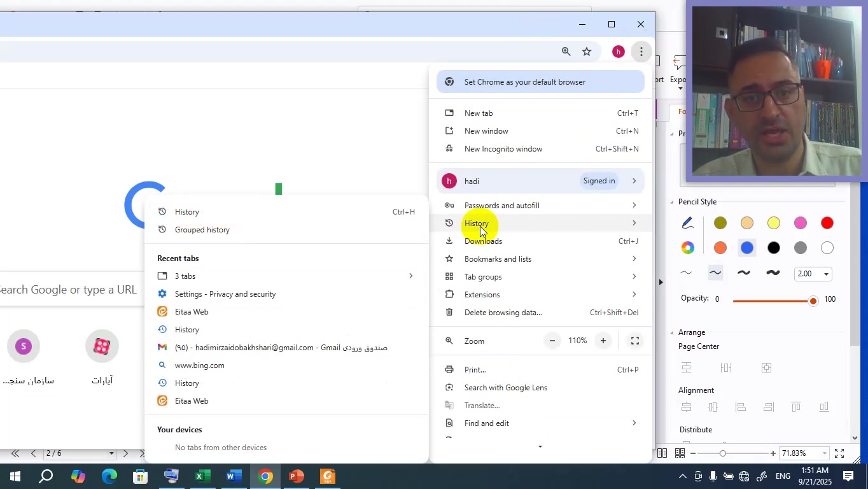
Task: Bookmark this tab with the star icon
Action: click(587, 52)
